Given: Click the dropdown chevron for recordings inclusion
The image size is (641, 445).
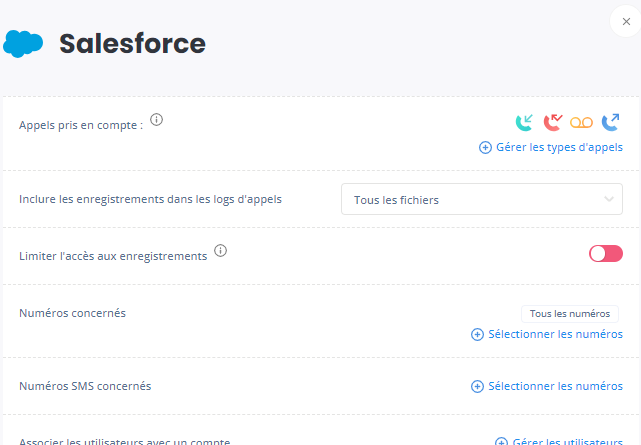Looking at the screenshot, I should [x=609, y=199].
